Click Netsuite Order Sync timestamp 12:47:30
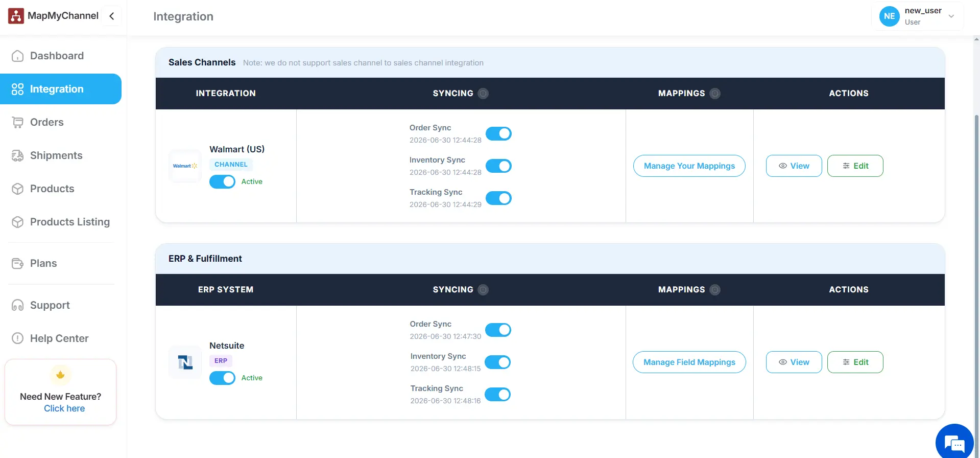The width and height of the screenshot is (980, 458). [445, 336]
